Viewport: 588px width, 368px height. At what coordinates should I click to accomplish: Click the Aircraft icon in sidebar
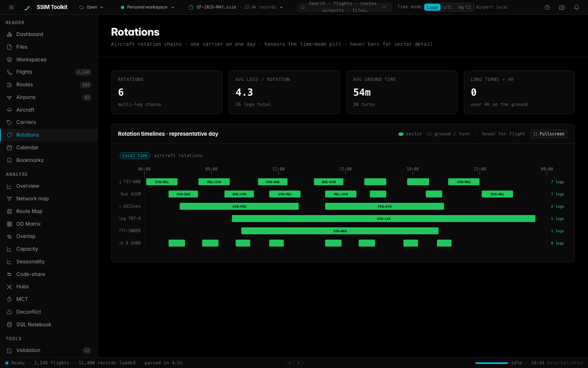(9, 110)
